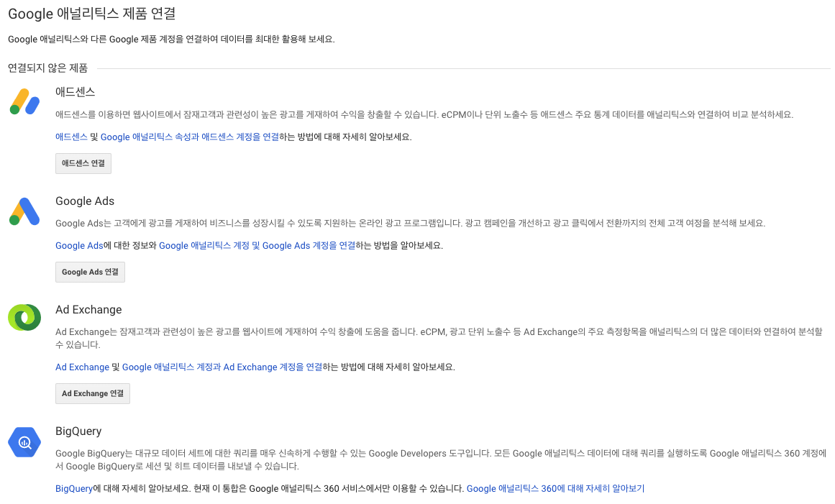Click the AdSense product logo icon

tap(24, 101)
